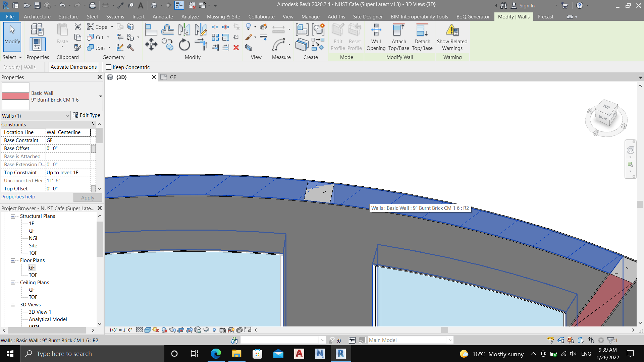Open the Select panel dropdown
Viewport: 644px width, 362px height.
pyautogui.click(x=12, y=57)
